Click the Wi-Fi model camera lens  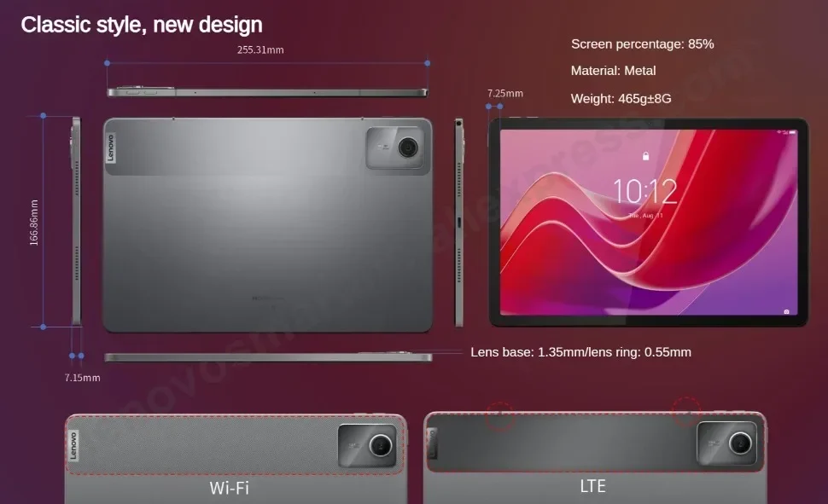tap(380, 446)
